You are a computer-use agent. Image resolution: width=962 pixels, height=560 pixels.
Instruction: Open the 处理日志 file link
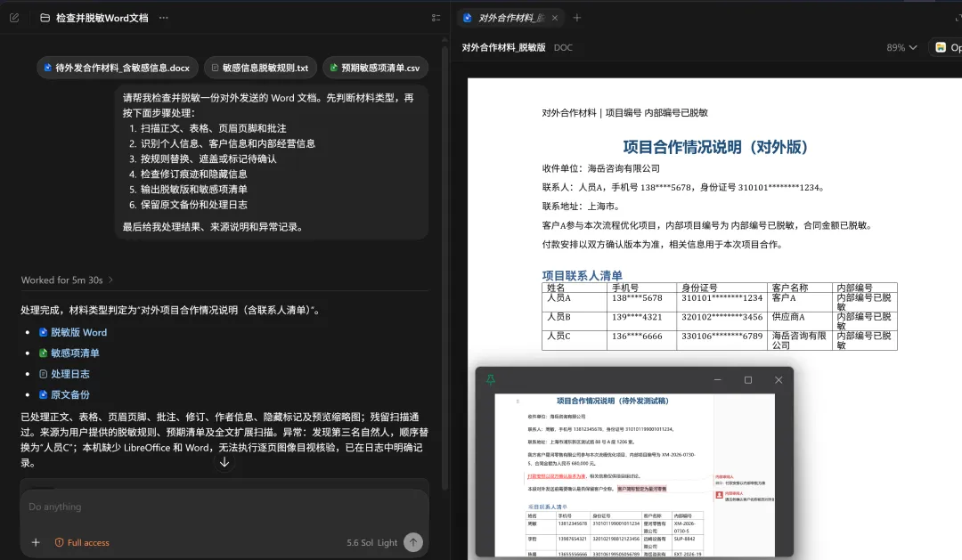[x=70, y=374]
